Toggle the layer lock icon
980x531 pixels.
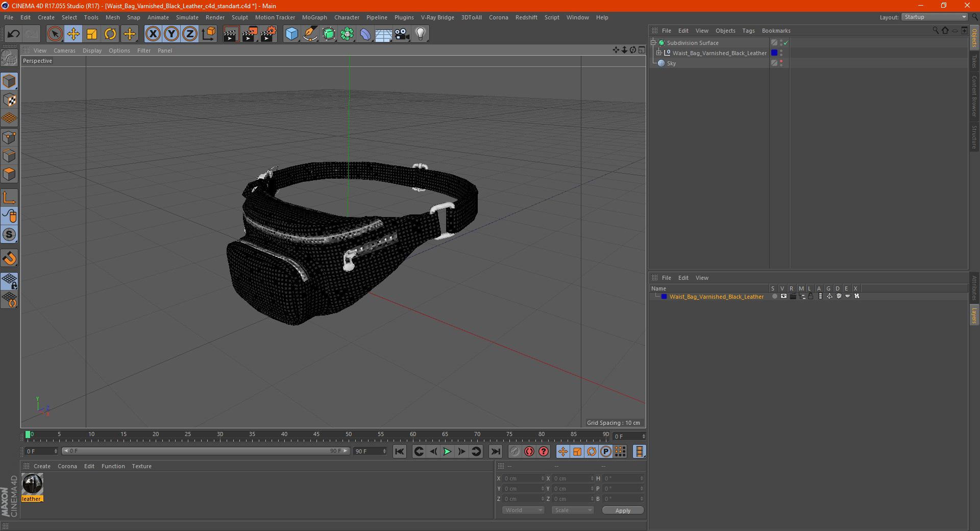pos(811,296)
